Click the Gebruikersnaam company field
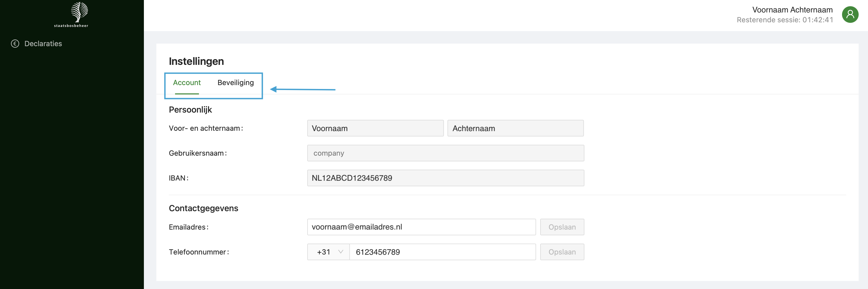868x289 pixels. tap(445, 153)
